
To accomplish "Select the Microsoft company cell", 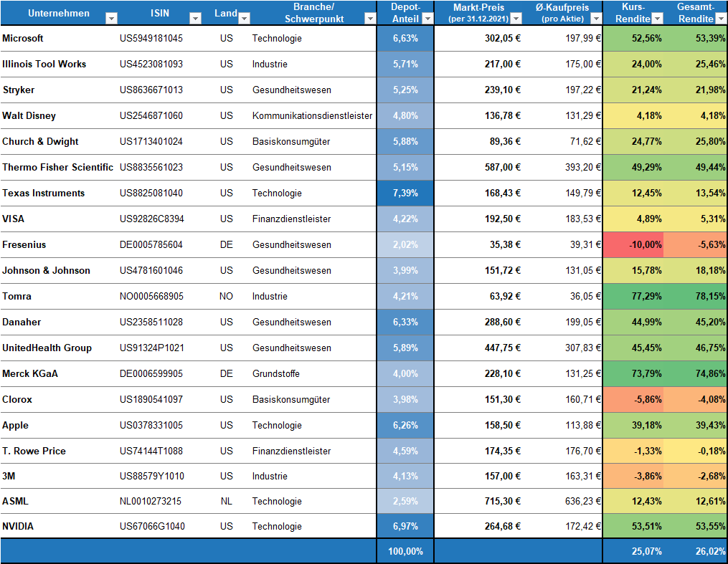I will point(23,39).
